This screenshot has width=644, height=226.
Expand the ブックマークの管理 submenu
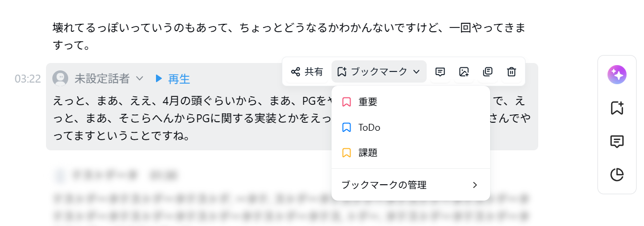tap(410, 185)
